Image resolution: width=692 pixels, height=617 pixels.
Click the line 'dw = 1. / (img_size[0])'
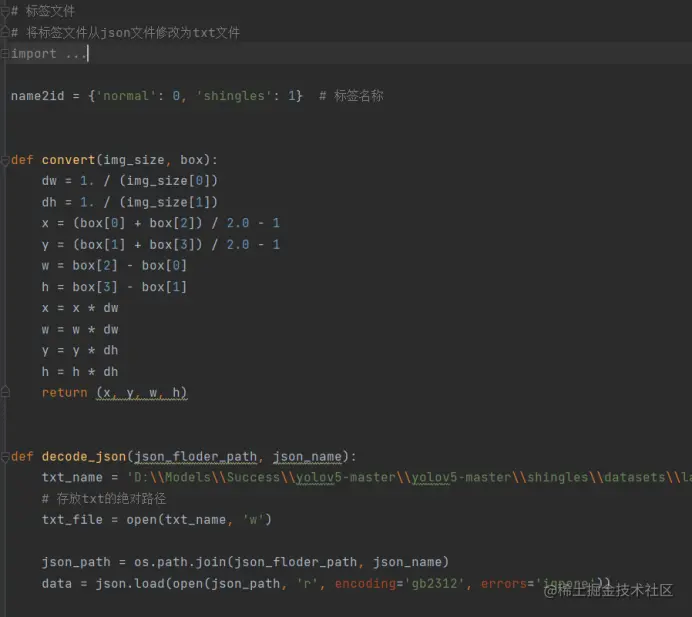click(130, 181)
